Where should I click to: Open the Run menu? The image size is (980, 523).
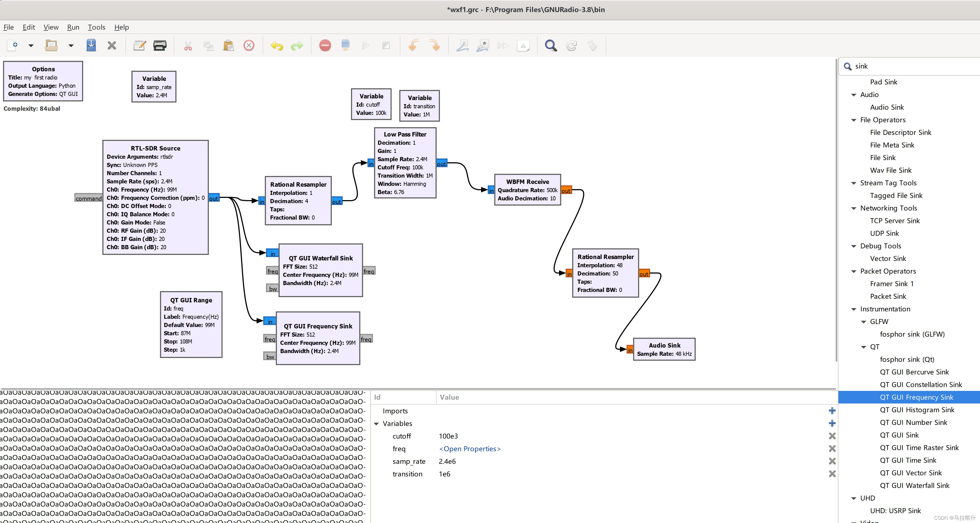pyautogui.click(x=73, y=27)
